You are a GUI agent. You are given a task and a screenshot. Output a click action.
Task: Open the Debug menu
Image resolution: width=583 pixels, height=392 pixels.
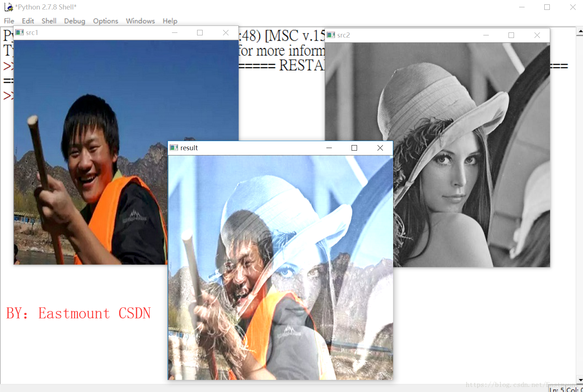pyautogui.click(x=74, y=21)
